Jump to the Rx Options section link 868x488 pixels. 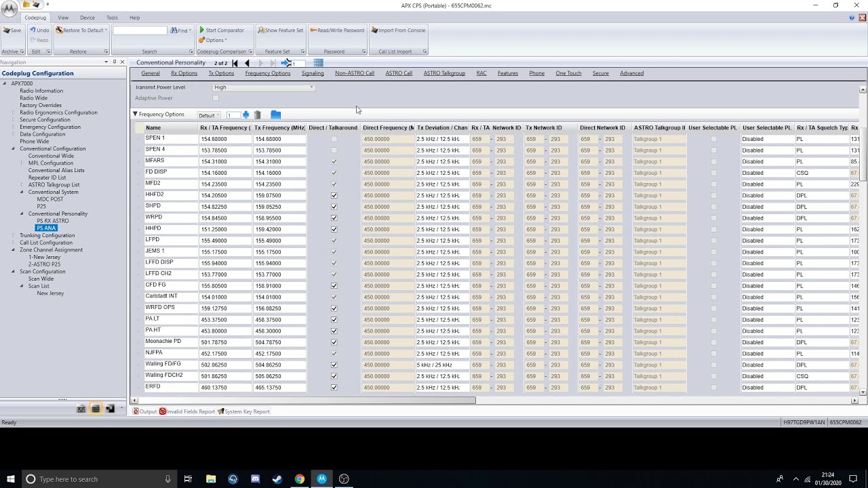click(x=184, y=73)
